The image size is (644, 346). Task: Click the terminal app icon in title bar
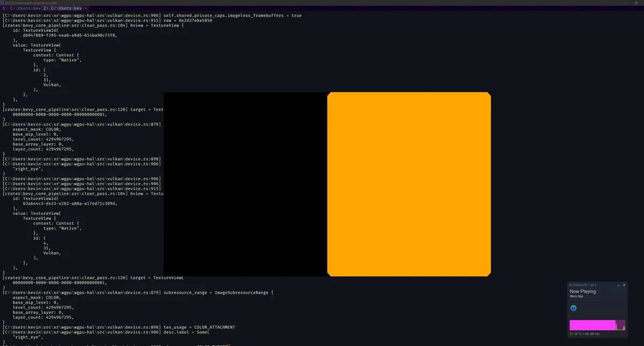pyautogui.click(x=2, y=3)
